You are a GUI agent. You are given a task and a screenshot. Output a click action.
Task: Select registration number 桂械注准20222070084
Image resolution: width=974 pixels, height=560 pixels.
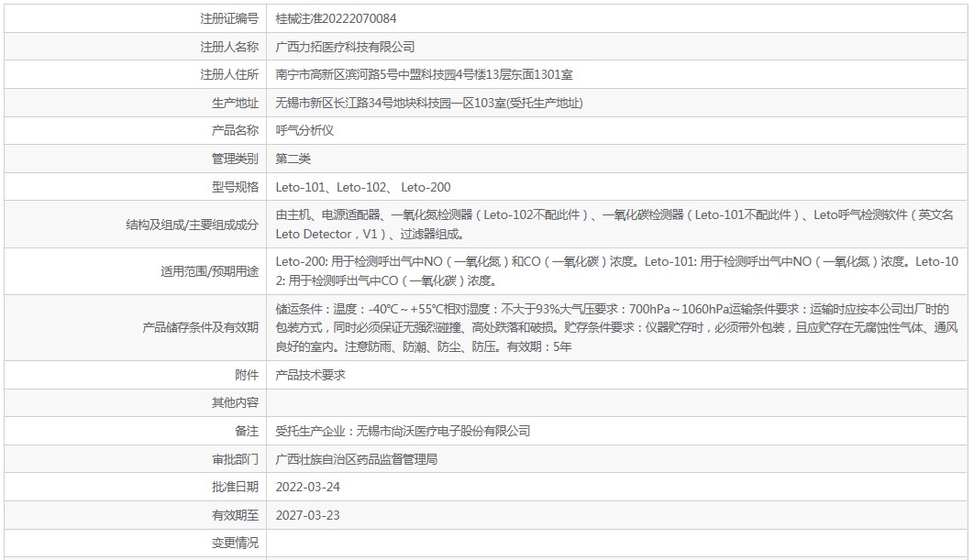(336, 18)
